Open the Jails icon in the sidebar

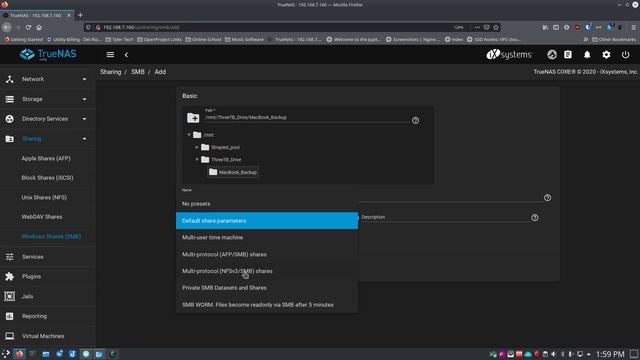point(9,296)
